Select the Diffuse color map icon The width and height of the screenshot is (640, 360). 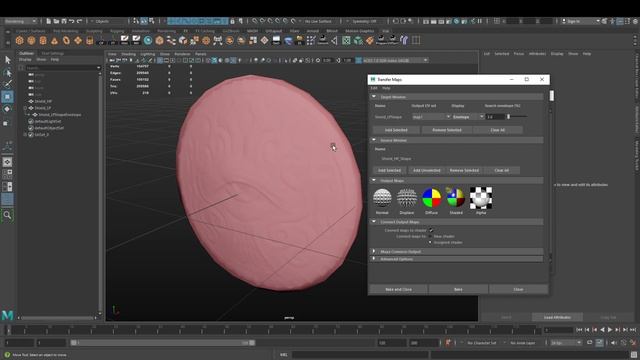coord(431,198)
